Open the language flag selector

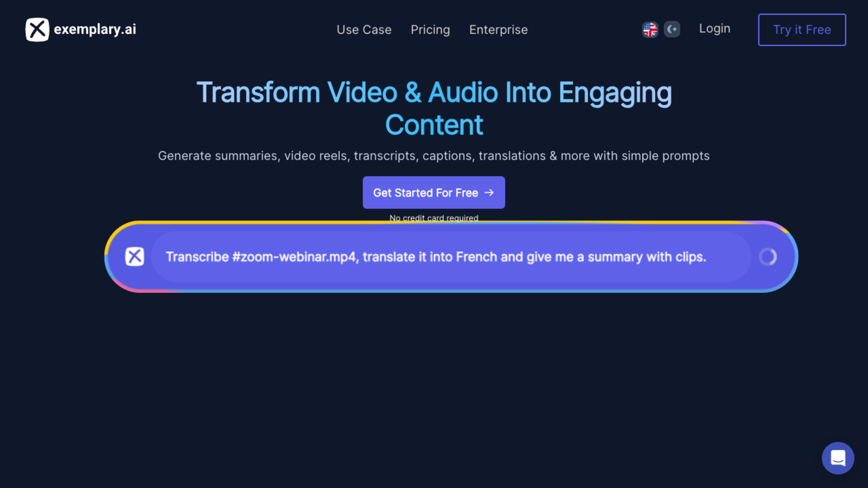click(x=650, y=30)
